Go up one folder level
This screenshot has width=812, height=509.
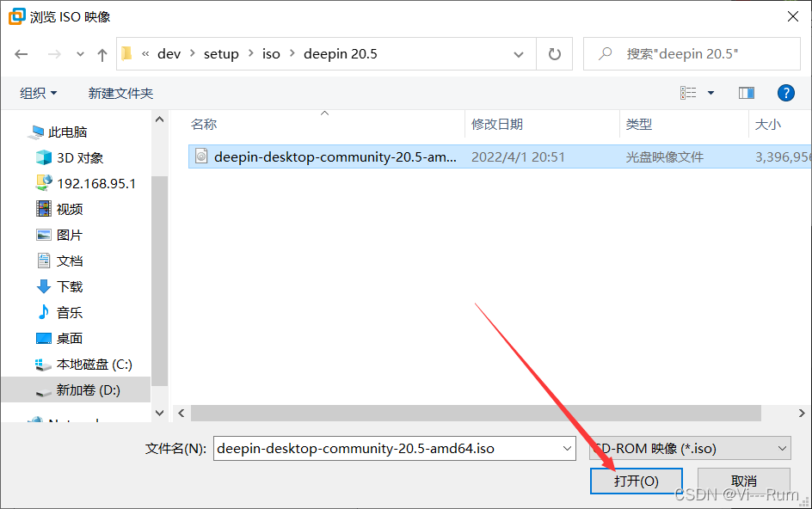point(102,54)
